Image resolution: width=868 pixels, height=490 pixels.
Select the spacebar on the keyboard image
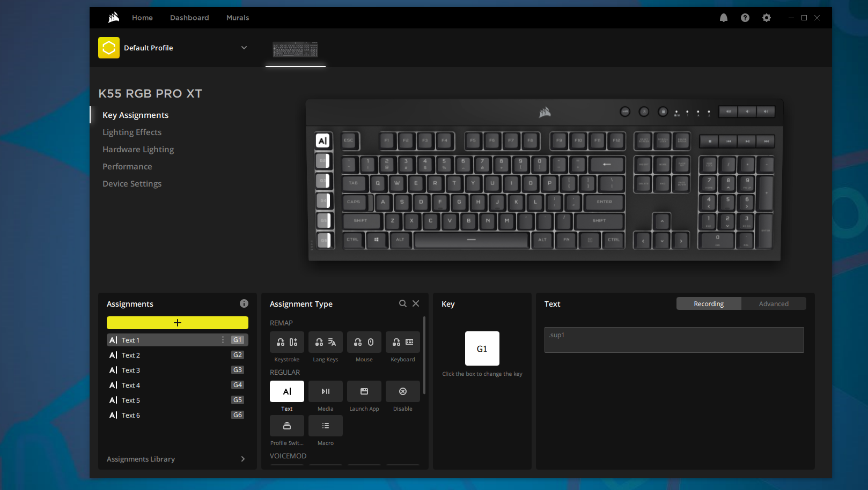(472, 240)
